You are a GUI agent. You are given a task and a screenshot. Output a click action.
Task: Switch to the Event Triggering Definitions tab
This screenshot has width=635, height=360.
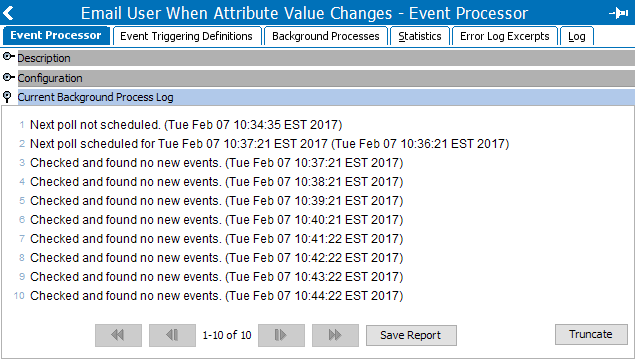click(x=186, y=36)
